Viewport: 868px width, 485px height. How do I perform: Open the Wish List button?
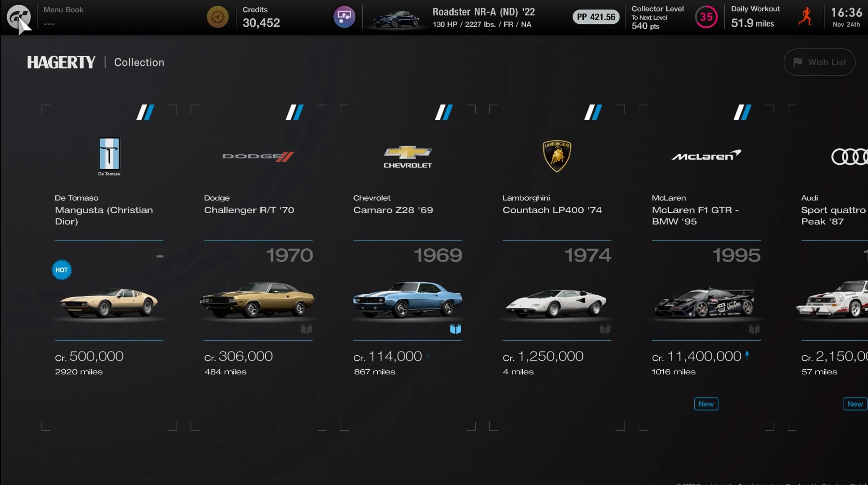coord(819,62)
